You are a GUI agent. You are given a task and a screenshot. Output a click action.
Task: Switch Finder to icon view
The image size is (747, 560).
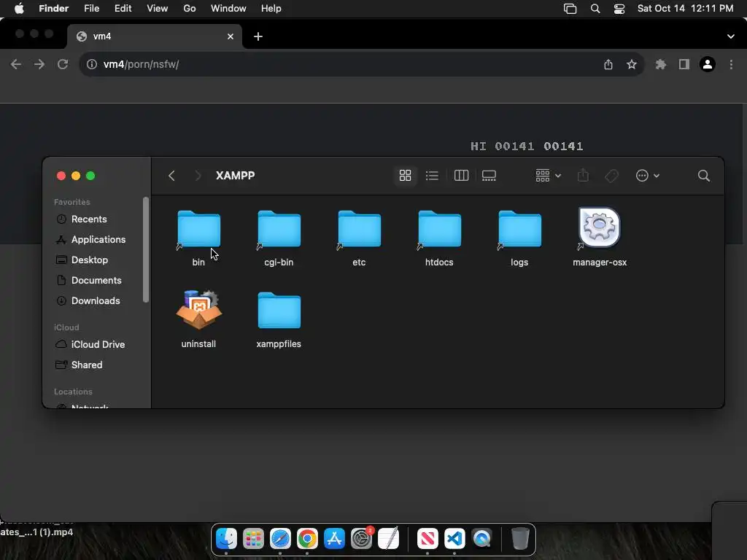coord(405,176)
